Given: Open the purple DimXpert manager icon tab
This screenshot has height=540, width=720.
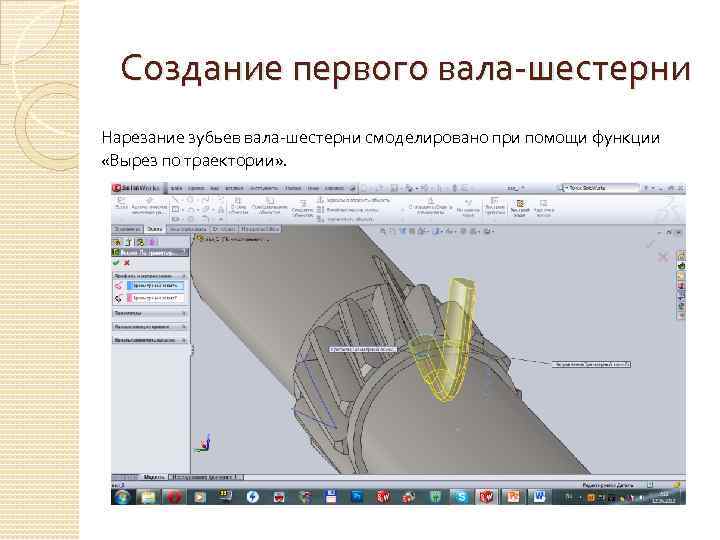Looking at the screenshot, I should pos(152,242).
